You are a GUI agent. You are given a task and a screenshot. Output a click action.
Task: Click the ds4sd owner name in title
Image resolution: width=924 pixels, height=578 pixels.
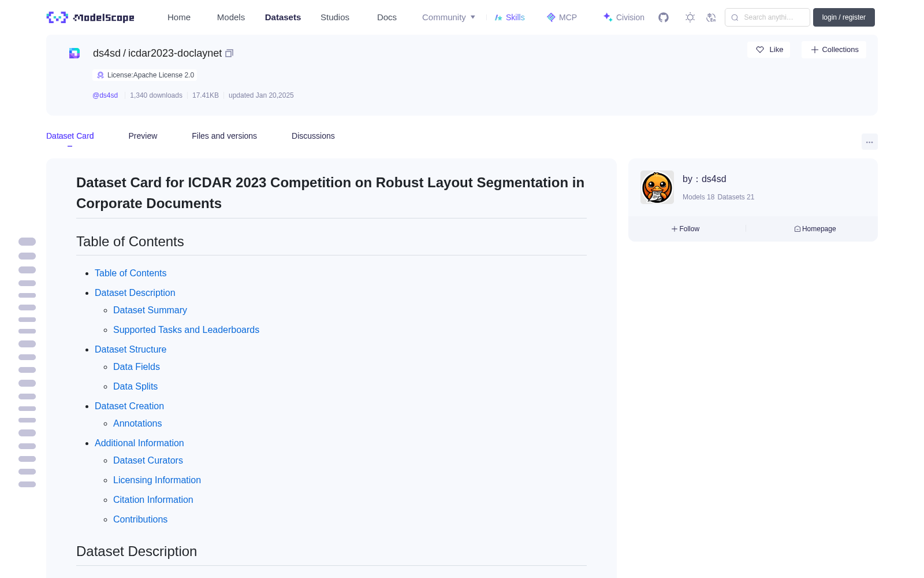click(107, 53)
